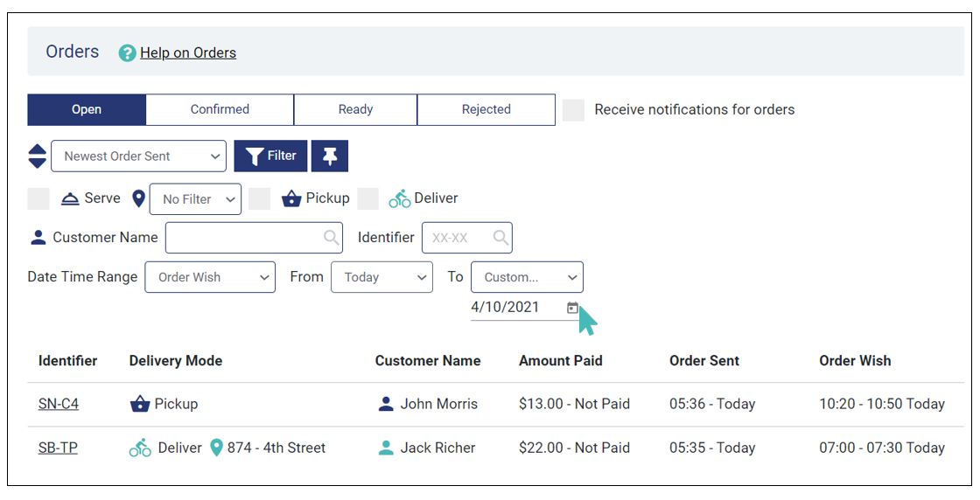Click the Customer Name column header

[428, 361]
